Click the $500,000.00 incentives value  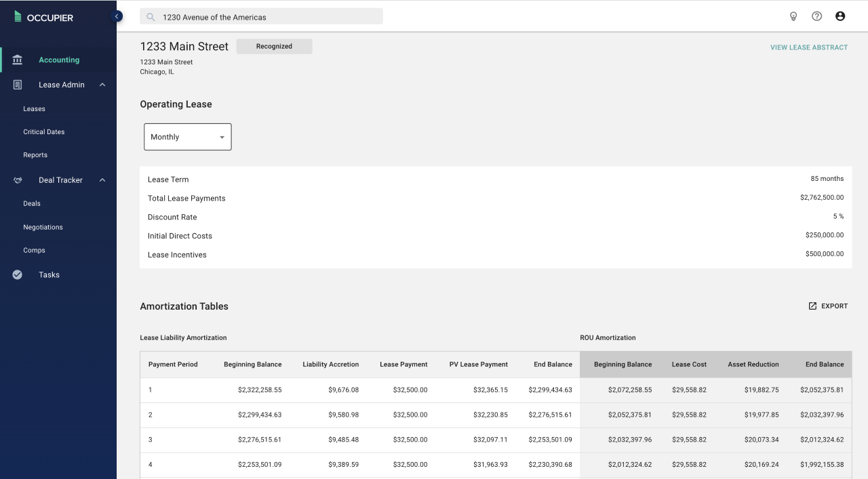(825, 254)
